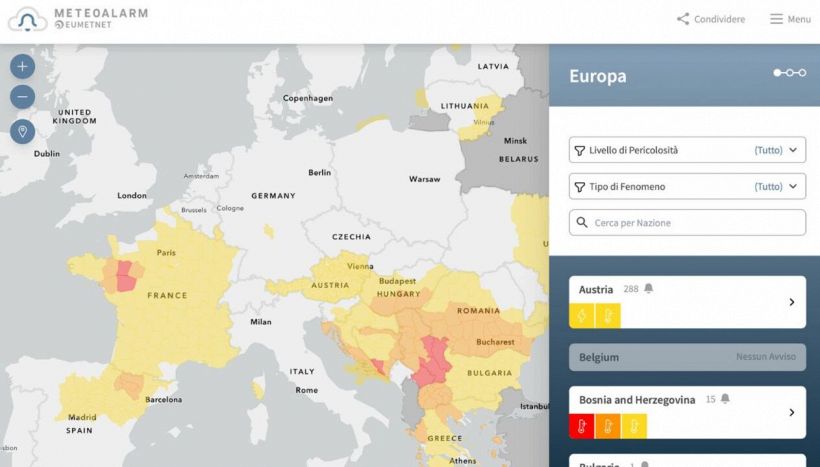Screen dimensions: 820x467
Task: Click Austria's yellow thunderstorm warning icon
Action: (582, 315)
